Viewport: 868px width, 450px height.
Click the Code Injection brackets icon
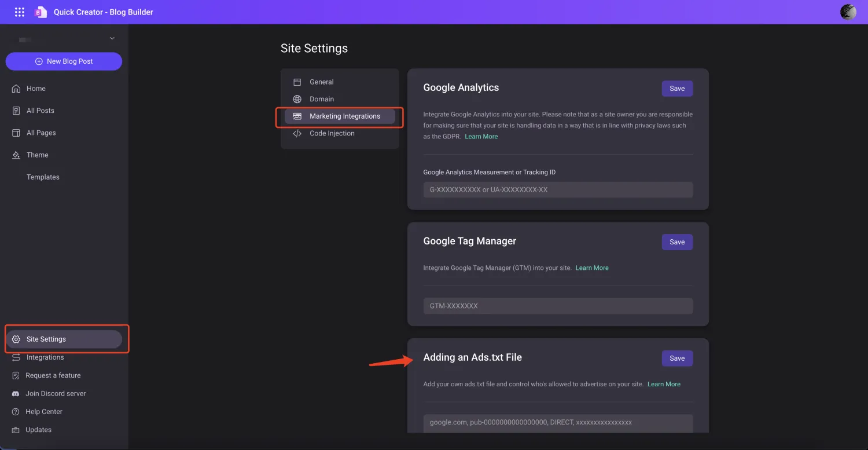pos(297,133)
